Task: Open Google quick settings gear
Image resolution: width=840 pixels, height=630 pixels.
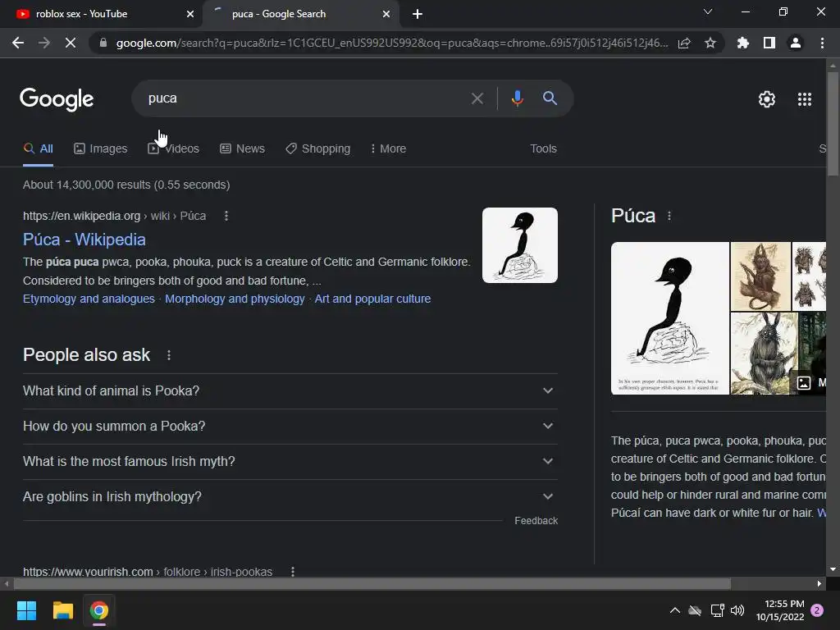Action: point(767,99)
